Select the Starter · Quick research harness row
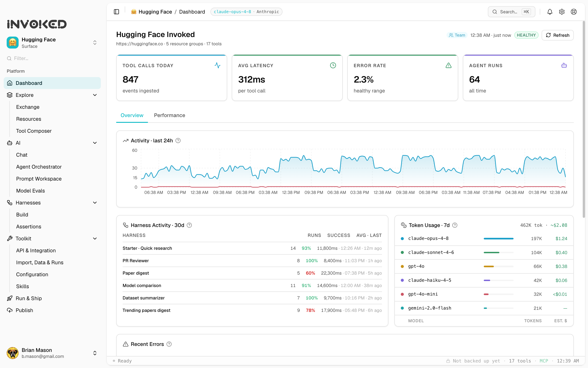 [x=252, y=248]
